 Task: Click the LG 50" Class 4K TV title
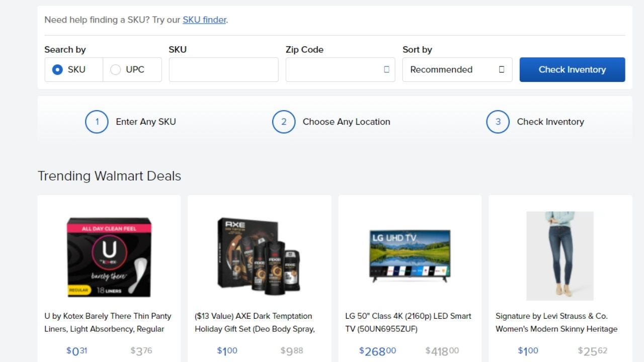tap(408, 322)
